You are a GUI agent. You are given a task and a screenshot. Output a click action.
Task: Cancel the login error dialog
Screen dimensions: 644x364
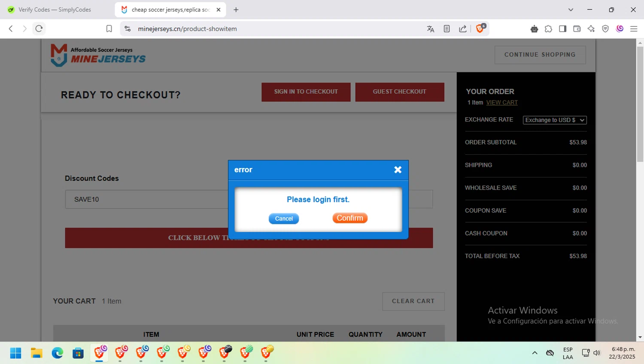pyautogui.click(x=284, y=218)
